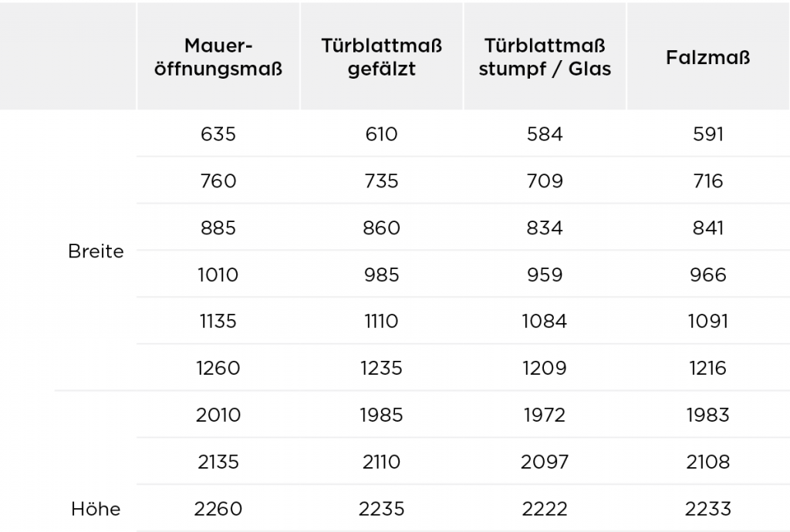
Task: Select the cell with value 959
Action: (545, 274)
